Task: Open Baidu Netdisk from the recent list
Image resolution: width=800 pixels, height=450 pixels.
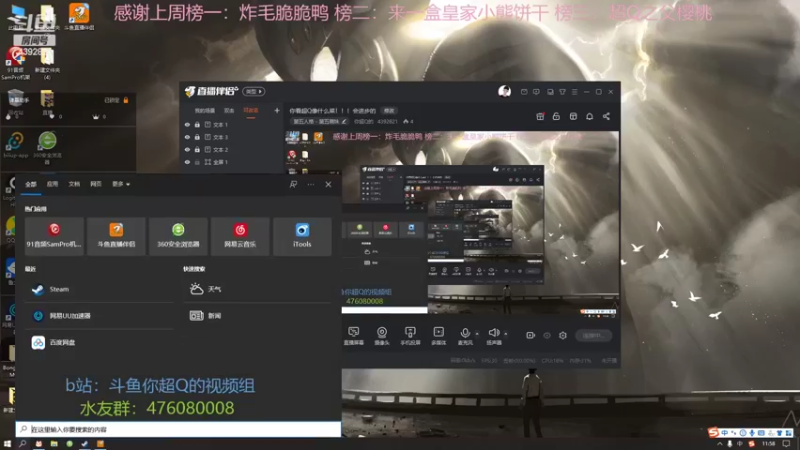Action: coord(99,342)
